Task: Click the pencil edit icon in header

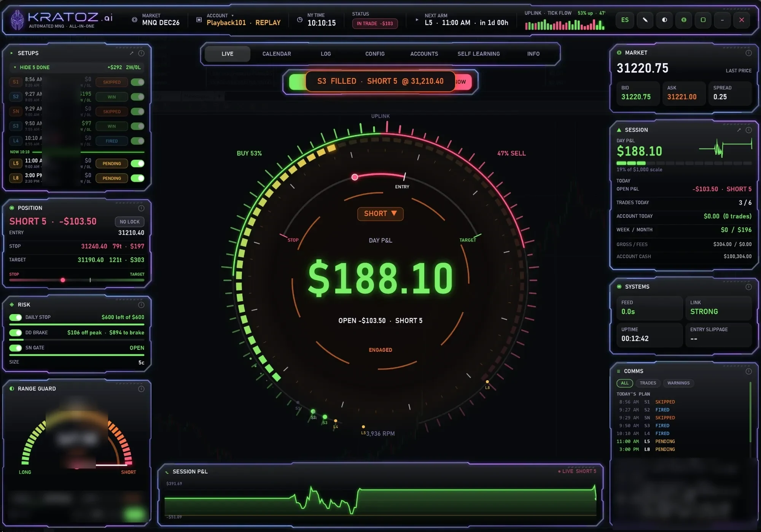Action: click(645, 20)
